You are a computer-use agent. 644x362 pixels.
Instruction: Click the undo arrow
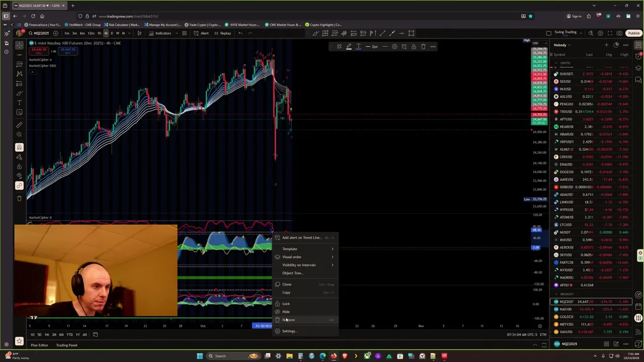(x=240, y=33)
